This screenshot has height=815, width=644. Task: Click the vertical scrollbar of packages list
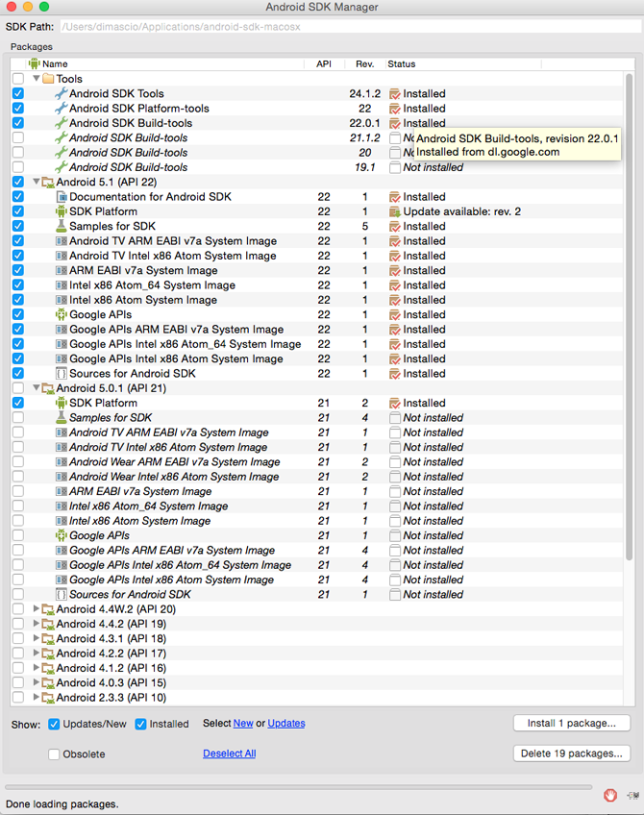629,317
